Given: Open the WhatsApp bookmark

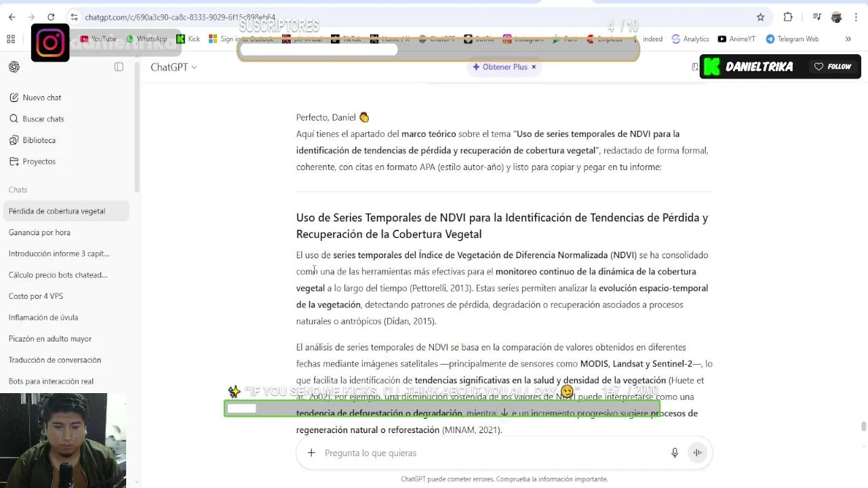Looking at the screenshot, I should point(146,39).
